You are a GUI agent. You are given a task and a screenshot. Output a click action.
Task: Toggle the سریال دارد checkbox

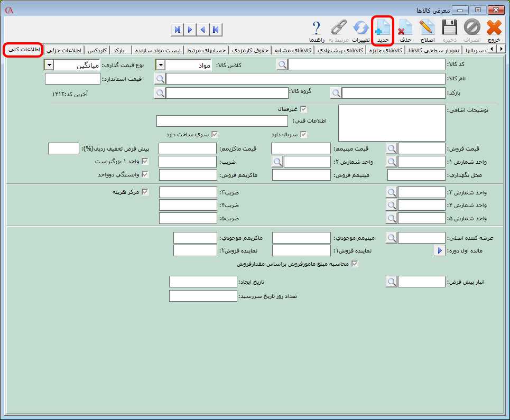coord(303,135)
